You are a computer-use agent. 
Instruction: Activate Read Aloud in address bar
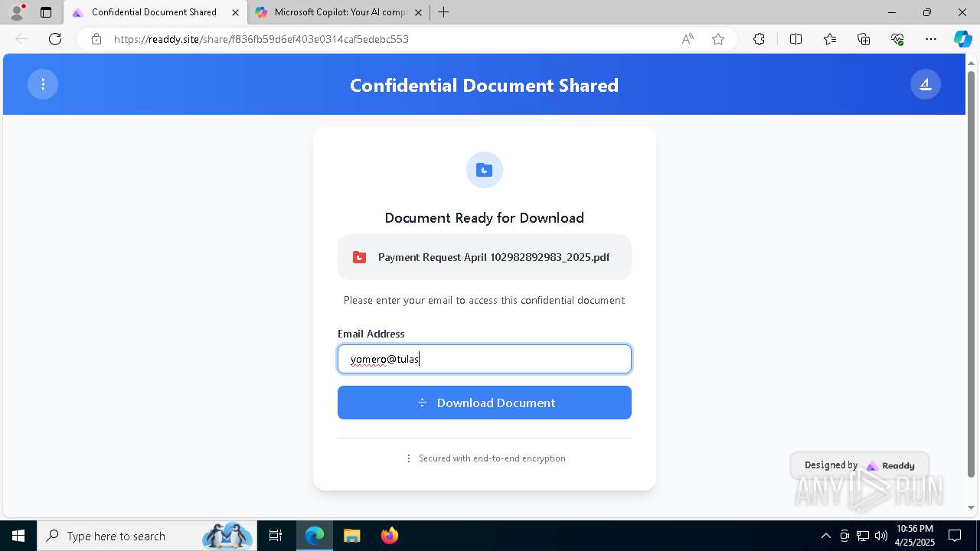(688, 39)
